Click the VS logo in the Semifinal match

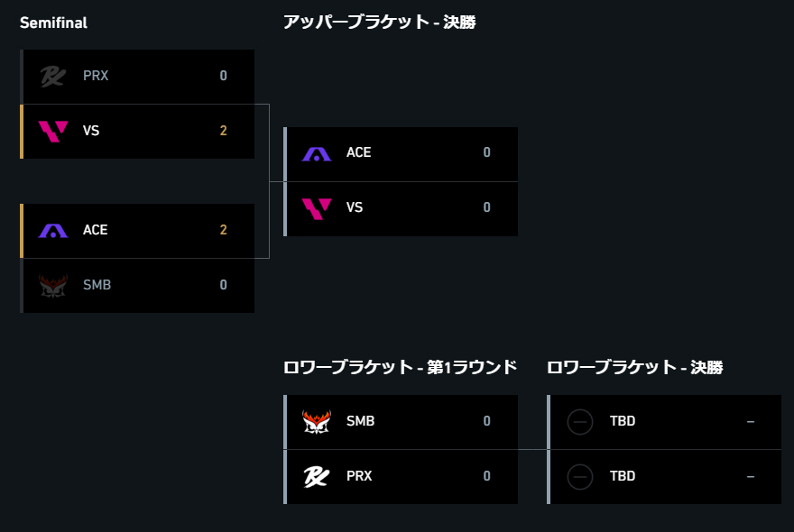(x=53, y=131)
